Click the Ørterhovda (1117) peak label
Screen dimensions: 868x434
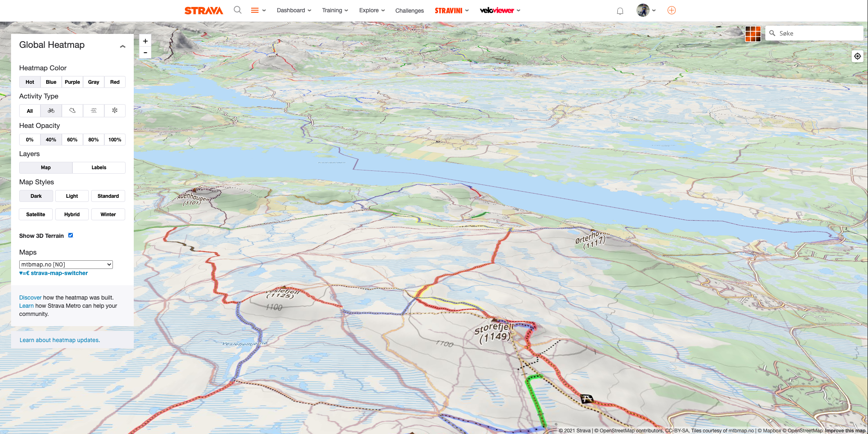tap(592, 240)
